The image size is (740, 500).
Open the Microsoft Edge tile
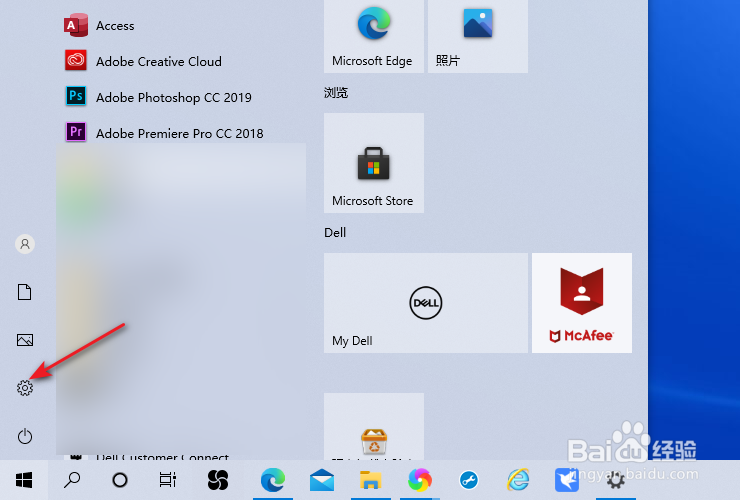(x=374, y=36)
